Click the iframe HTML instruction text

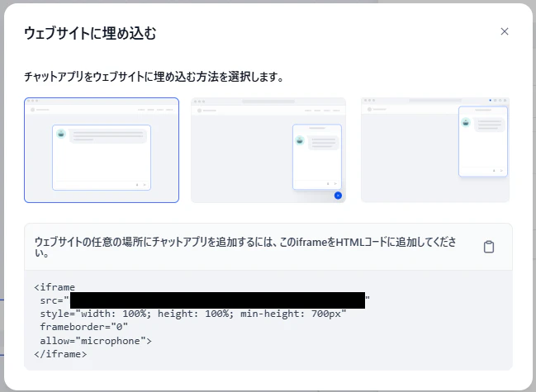pos(245,247)
